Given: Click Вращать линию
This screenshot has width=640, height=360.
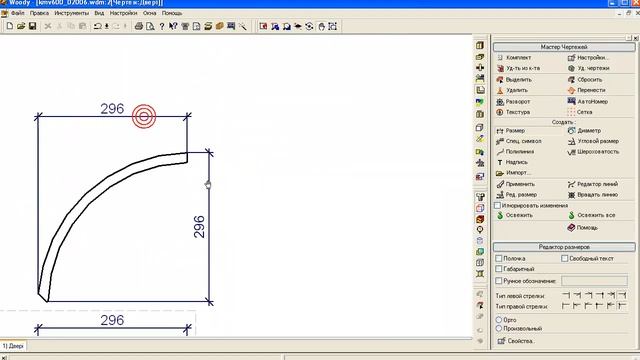Looking at the screenshot, I should point(593,195).
